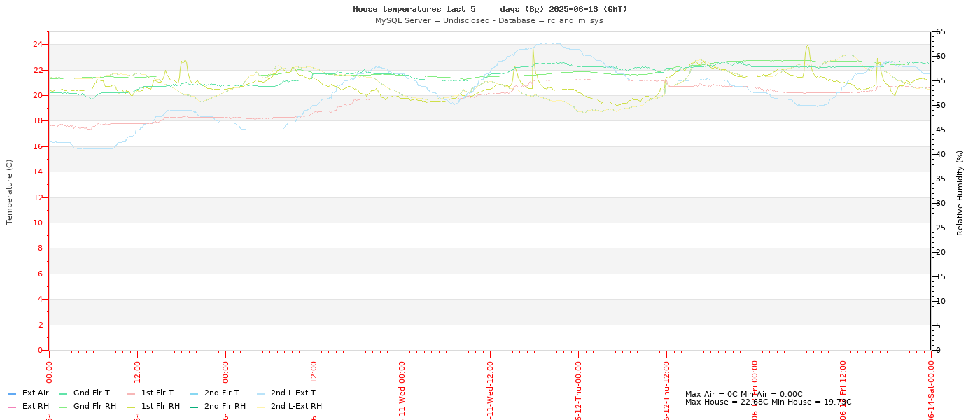Click the "2nd L-Ext T" legend label
This screenshot has height=420, width=980.
(293, 393)
